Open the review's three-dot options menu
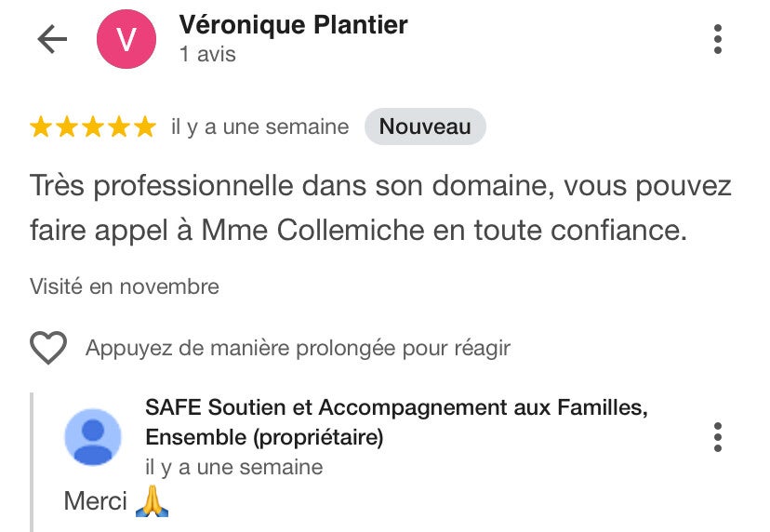This screenshot has height=532, width=770. point(717,39)
